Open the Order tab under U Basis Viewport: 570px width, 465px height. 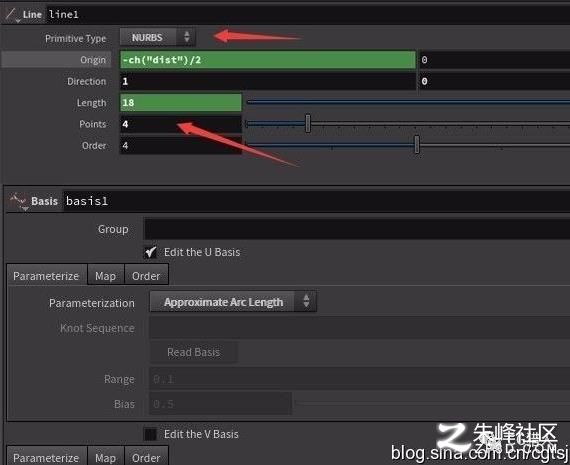click(x=146, y=276)
